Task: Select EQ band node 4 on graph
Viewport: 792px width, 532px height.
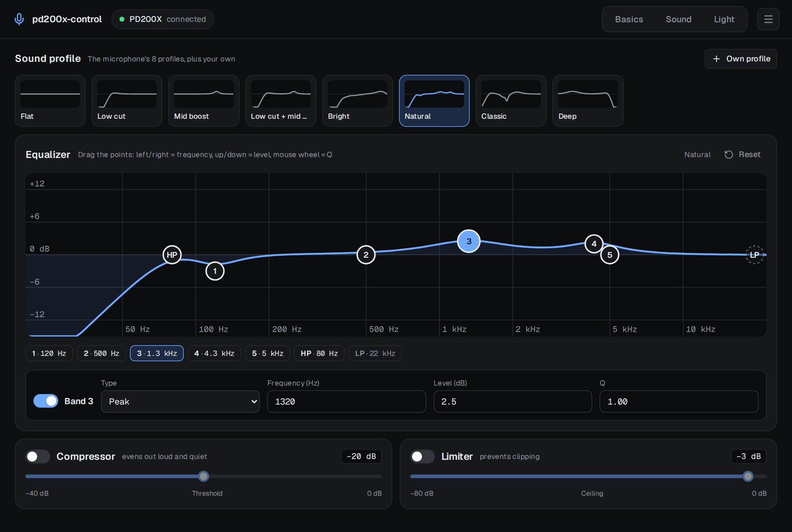Action: pyautogui.click(x=594, y=244)
